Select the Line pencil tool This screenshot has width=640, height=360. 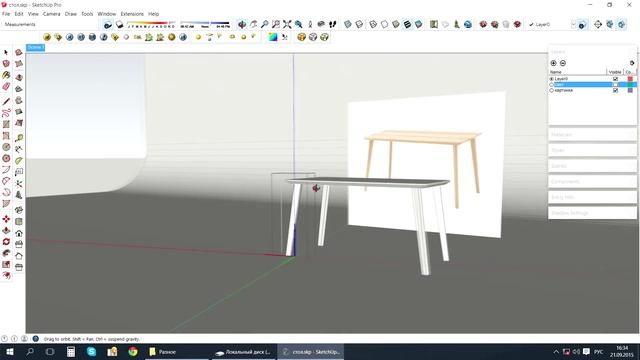(x=6, y=101)
